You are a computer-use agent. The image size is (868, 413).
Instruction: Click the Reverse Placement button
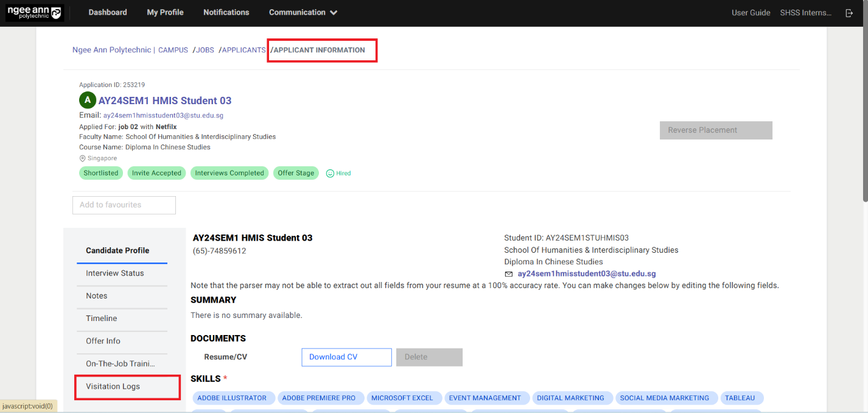point(716,130)
